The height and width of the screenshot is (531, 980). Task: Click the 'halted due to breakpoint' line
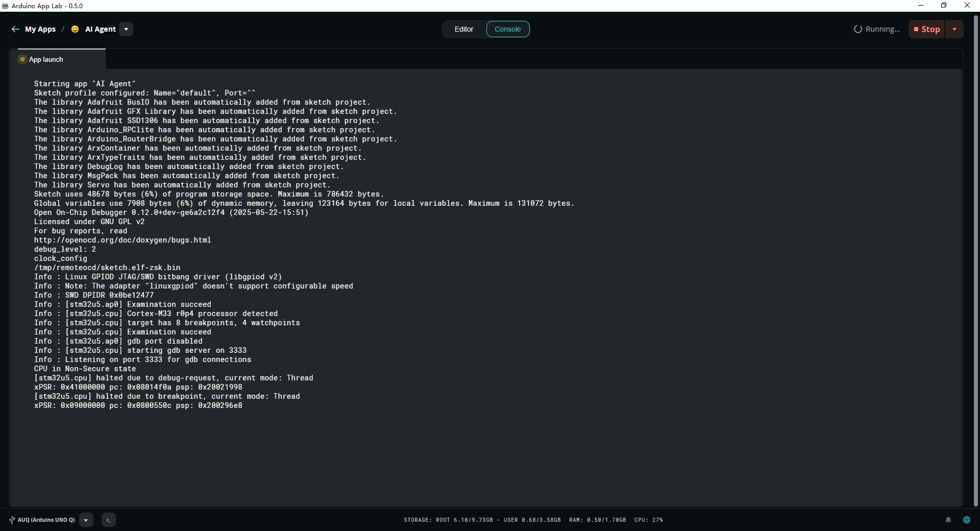[x=167, y=396]
